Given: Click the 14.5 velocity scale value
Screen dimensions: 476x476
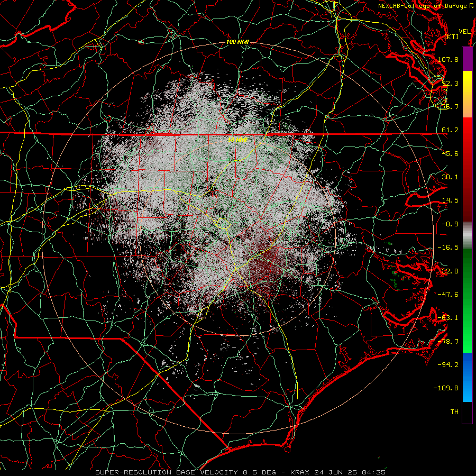Looking at the screenshot, I should click(x=450, y=200).
